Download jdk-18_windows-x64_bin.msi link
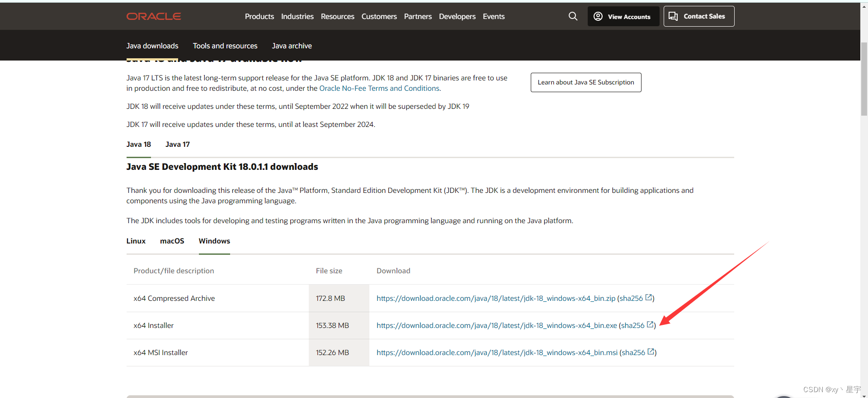 point(497,352)
